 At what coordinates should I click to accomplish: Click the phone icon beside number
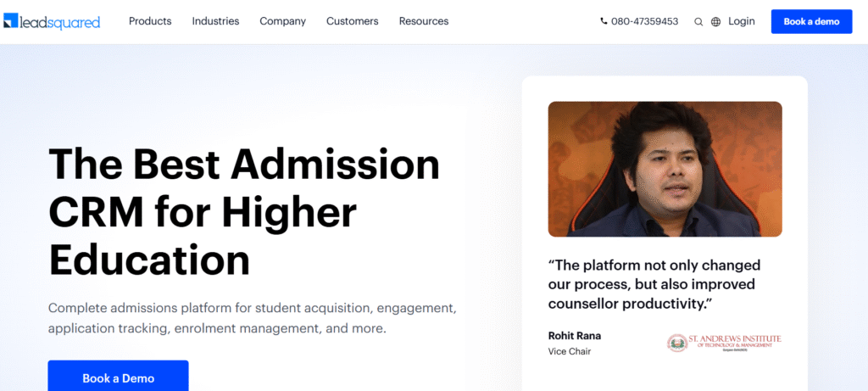point(604,22)
